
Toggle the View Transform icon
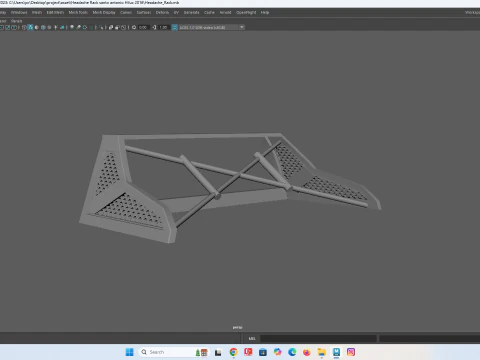coord(174,27)
